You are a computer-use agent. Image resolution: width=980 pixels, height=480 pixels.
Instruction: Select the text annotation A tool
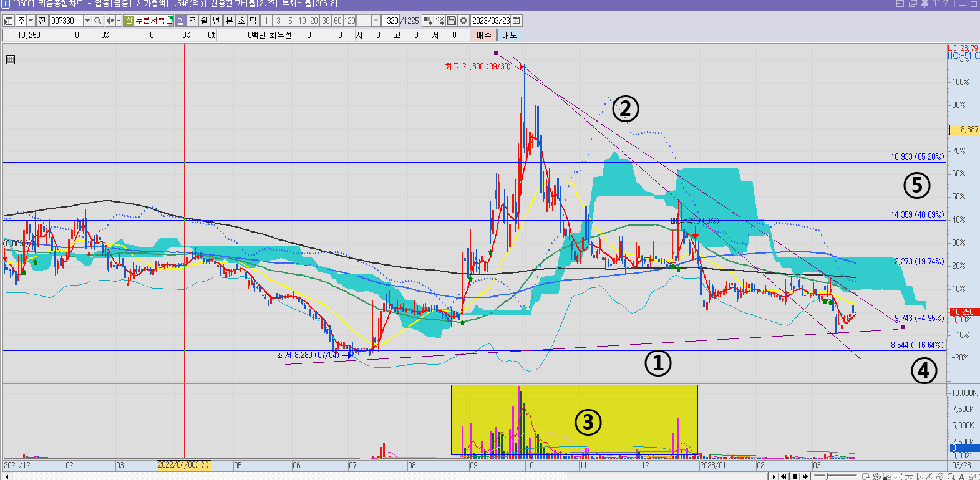(x=961, y=476)
